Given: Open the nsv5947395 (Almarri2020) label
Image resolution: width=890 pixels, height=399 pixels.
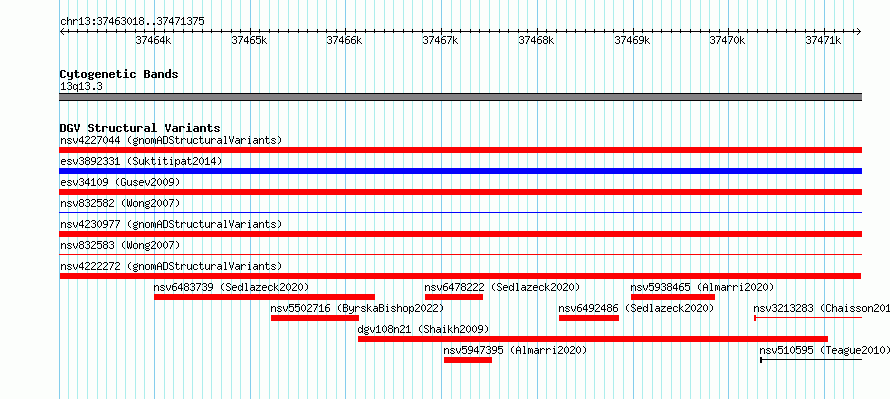Looking at the screenshot, I should tap(515, 350).
